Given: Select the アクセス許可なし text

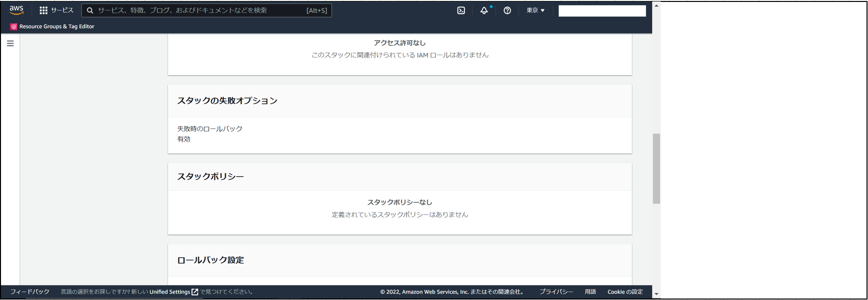Looking at the screenshot, I should click(400, 43).
